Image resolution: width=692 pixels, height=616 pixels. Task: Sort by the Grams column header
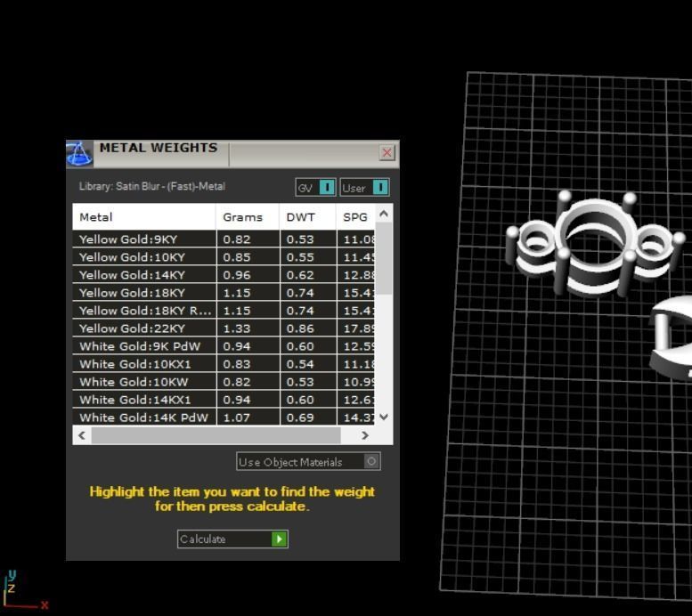coord(248,217)
